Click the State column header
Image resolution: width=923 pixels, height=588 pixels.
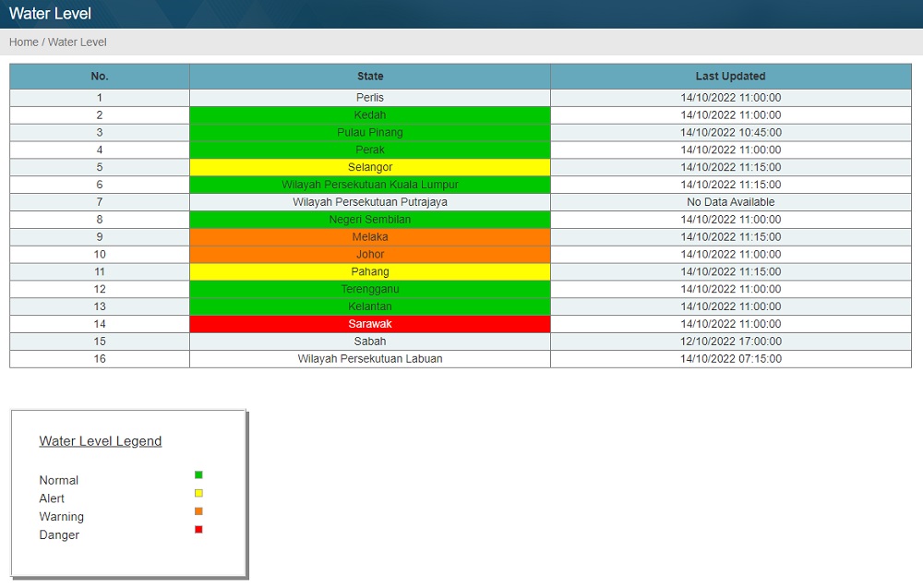[x=370, y=77]
